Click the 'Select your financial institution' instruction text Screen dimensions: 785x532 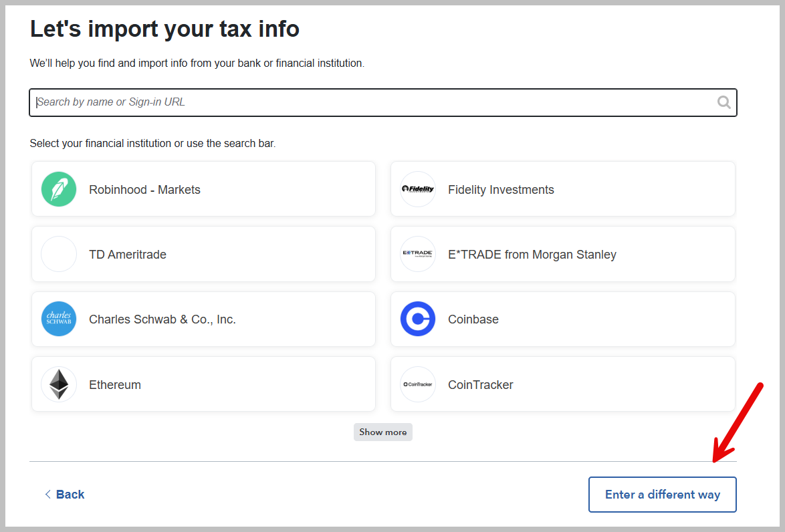(152, 144)
